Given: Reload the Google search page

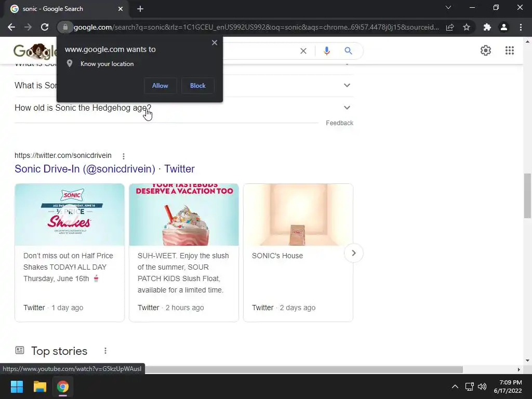Looking at the screenshot, I should (x=45, y=27).
